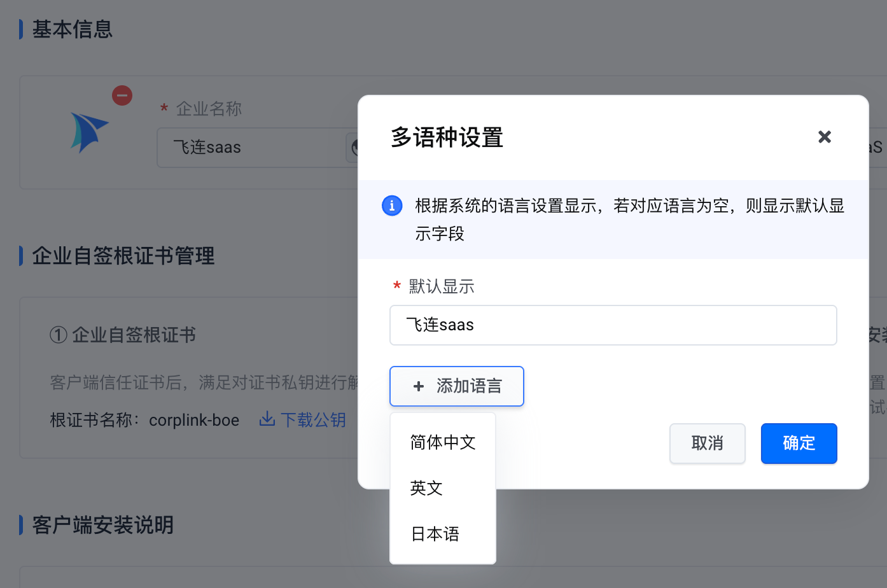This screenshot has height=588, width=887.
Task: Choose 日本语 from the language list
Action: (x=435, y=534)
